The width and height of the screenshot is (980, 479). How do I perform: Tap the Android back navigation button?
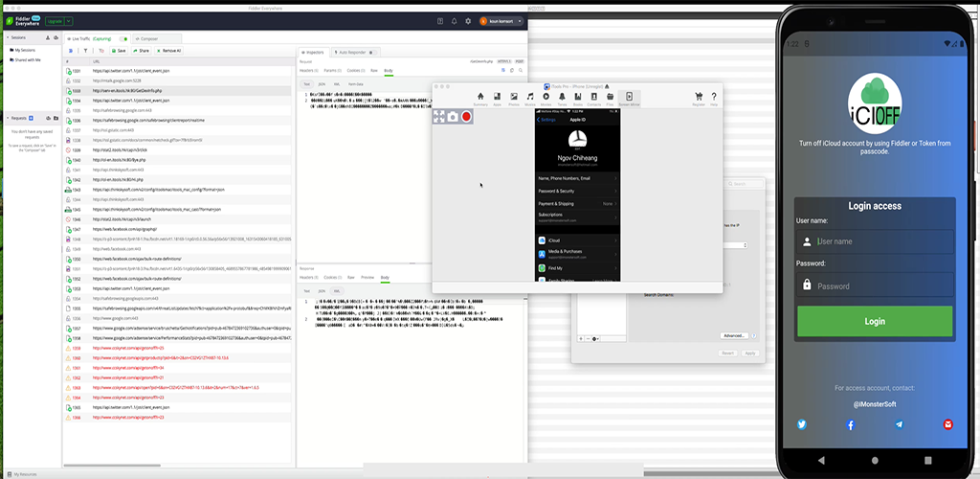[x=821, y=460]
